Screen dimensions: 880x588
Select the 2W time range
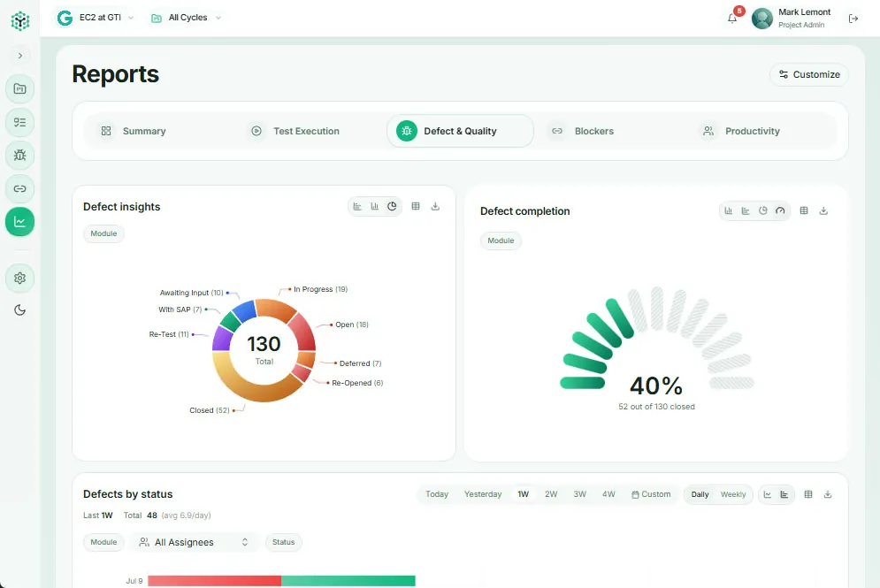coord(551,494)
